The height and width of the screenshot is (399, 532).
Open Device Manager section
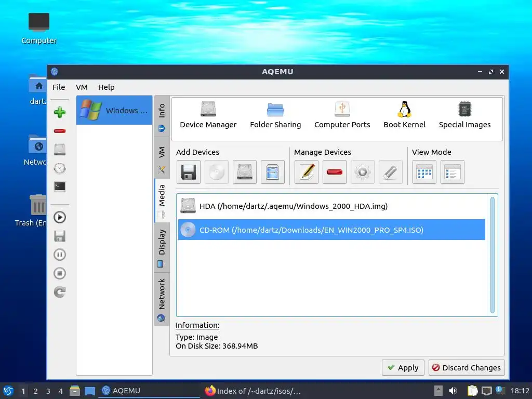tap(208, 115)
